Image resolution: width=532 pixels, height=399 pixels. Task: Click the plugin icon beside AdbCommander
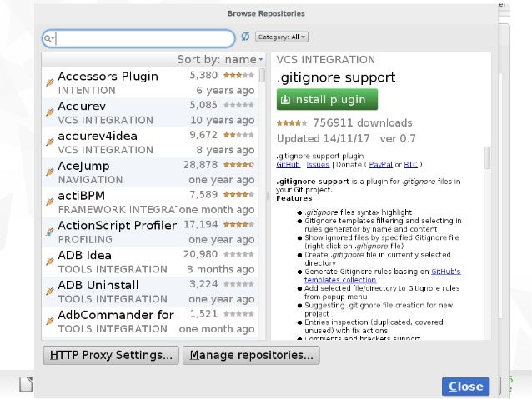50,321
